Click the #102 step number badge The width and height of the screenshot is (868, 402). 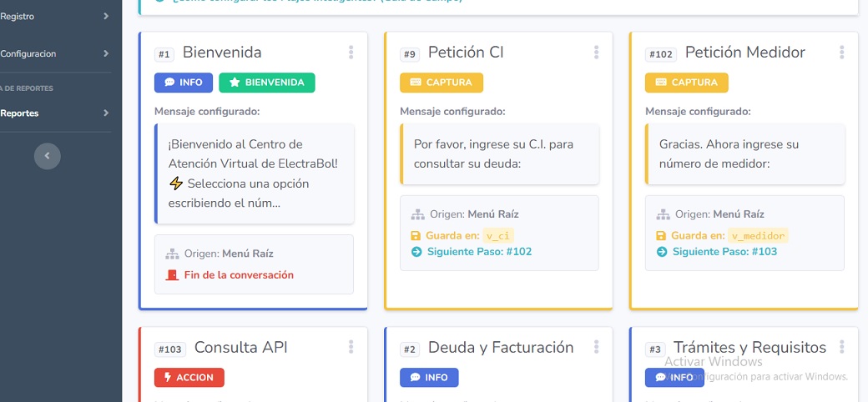click(x=661, y=54)
